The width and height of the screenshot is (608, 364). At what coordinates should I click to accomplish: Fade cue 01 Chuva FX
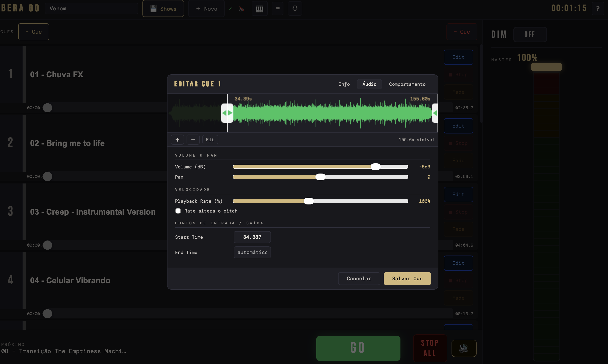pos(458,92)
